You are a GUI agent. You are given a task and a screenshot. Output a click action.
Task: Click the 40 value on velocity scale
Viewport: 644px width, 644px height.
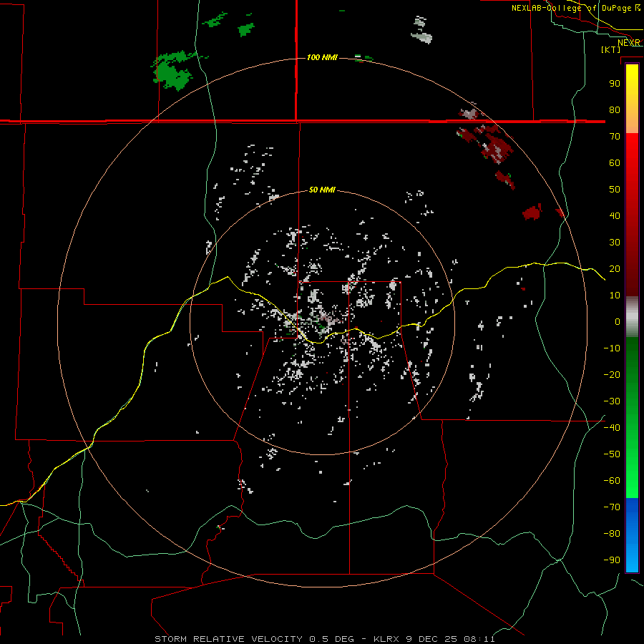click(x=615, y=216)
